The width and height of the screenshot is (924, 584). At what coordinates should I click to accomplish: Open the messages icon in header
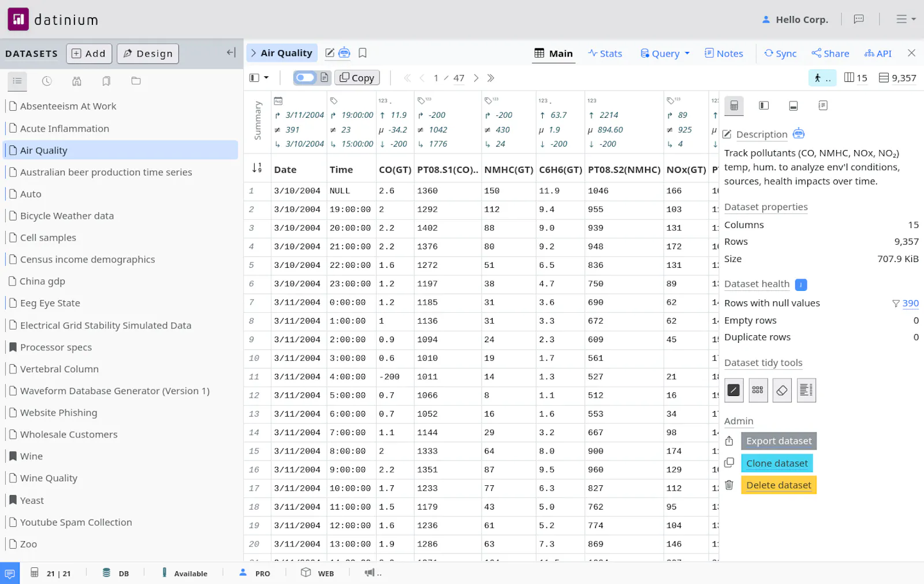pyautogui.click(x=859, y=19)
